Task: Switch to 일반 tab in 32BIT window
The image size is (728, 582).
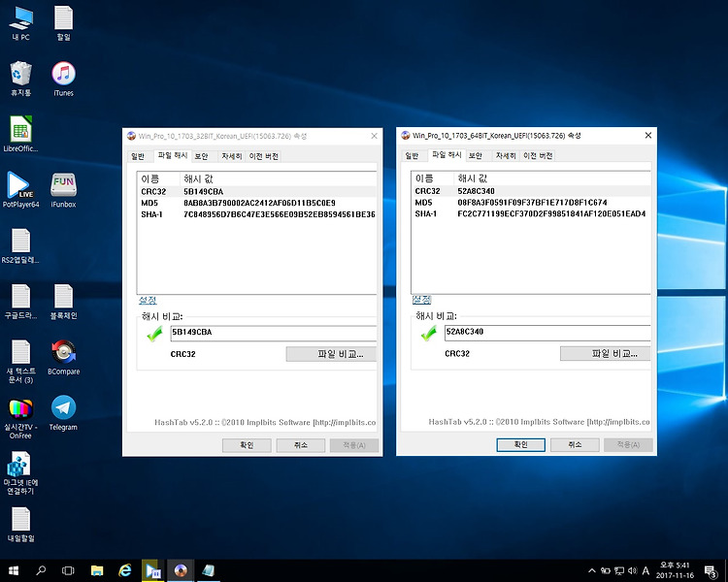Action: (x=138, y=156)
